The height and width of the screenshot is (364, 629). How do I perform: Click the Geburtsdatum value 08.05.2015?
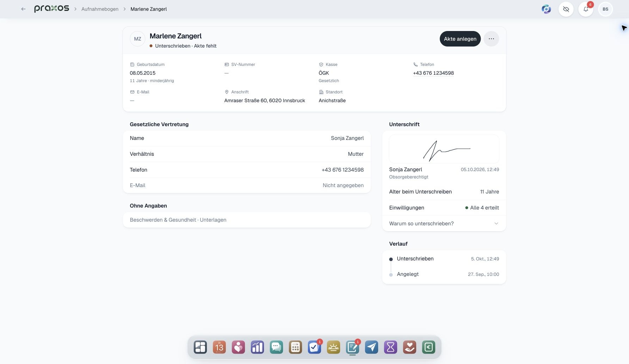(x=142, y=73)
